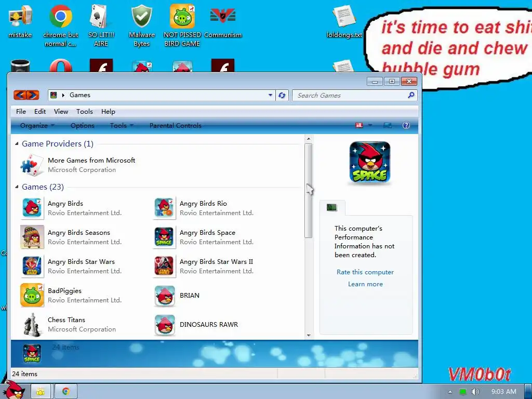This screenshot has width=532, height=399.
Task: Select the Angry Birds Rio icon
Action: (x=164, y=208)
